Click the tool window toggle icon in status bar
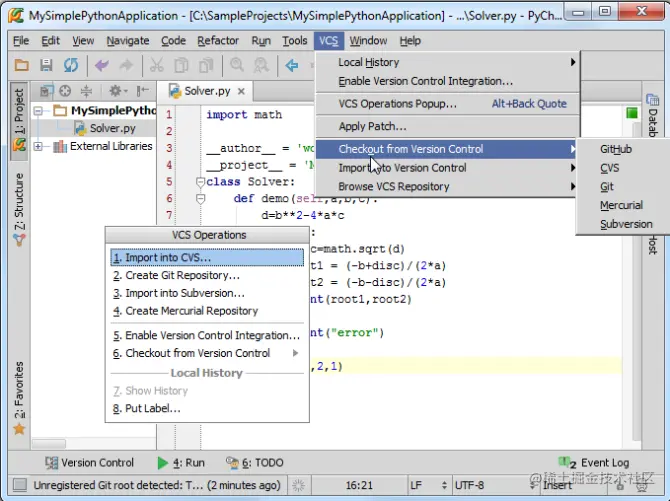Image resolution: width=670 pixels, height=501 pixels. 19,485
